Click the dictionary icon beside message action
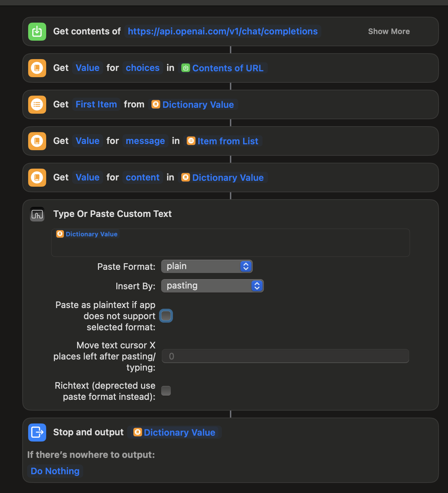 [x=37, y=141]
